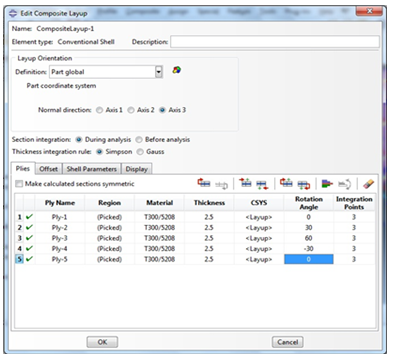Insert a new ply row after selection
The width and height of the screenshot is (393, 360).
(x=262, y=184)
